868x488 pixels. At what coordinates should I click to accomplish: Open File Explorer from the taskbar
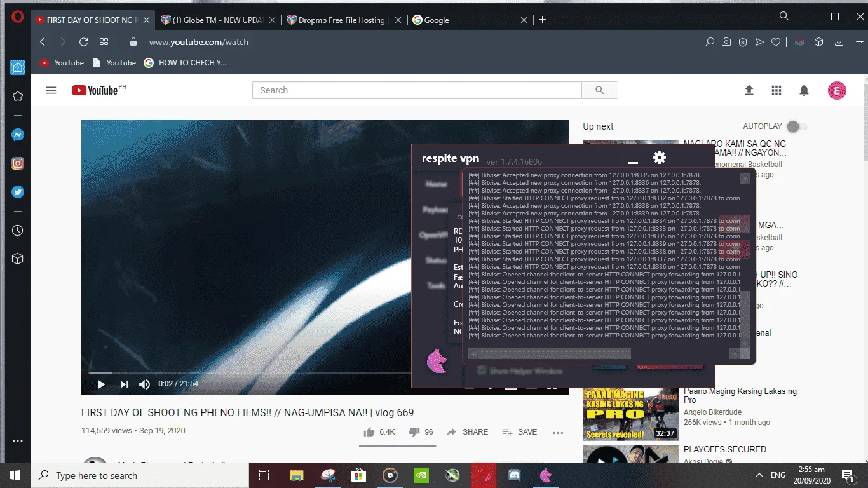pos(297,475)
